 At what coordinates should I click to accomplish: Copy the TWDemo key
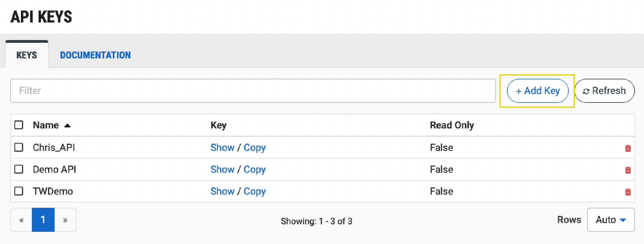254,191
